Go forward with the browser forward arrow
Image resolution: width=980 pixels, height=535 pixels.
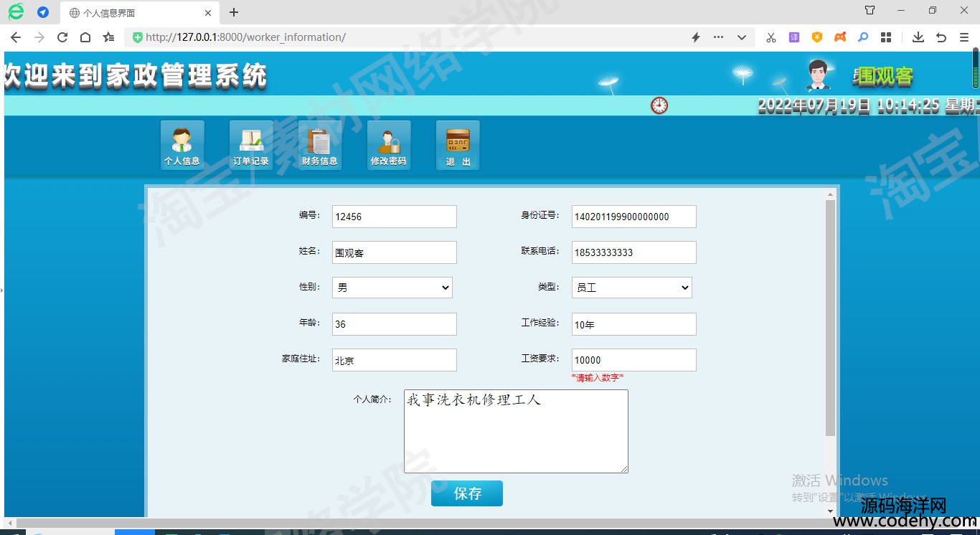(x=39, y=37)
